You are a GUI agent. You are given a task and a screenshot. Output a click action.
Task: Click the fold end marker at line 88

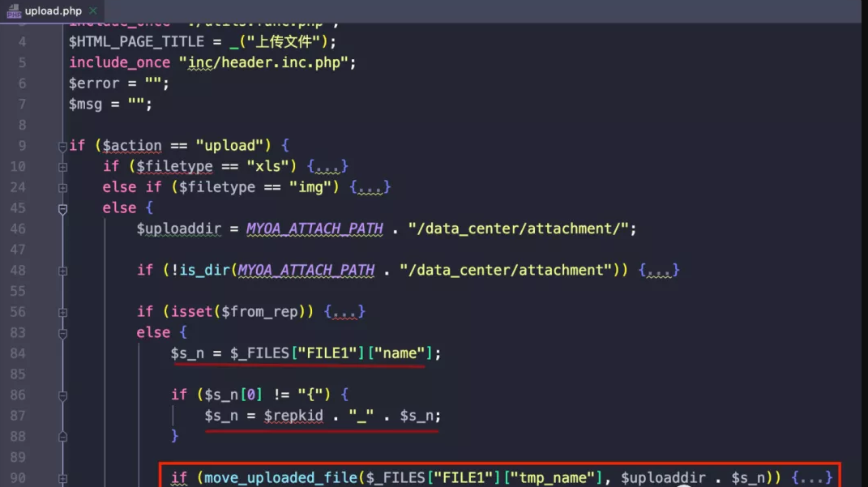point(62,438)
